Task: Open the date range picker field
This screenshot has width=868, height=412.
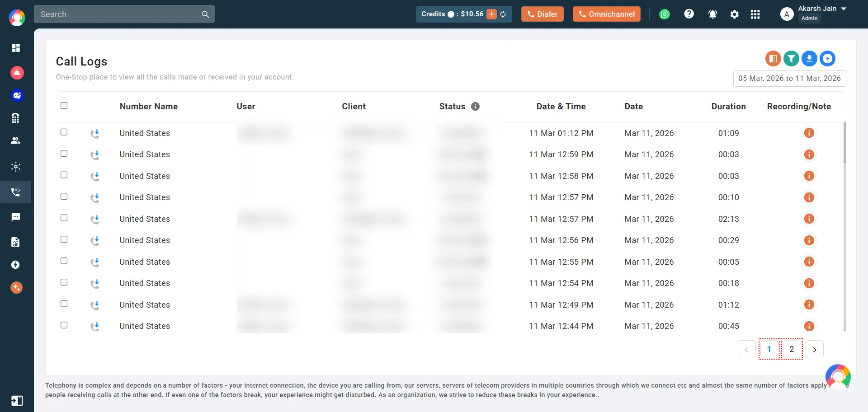Action: 789,78
